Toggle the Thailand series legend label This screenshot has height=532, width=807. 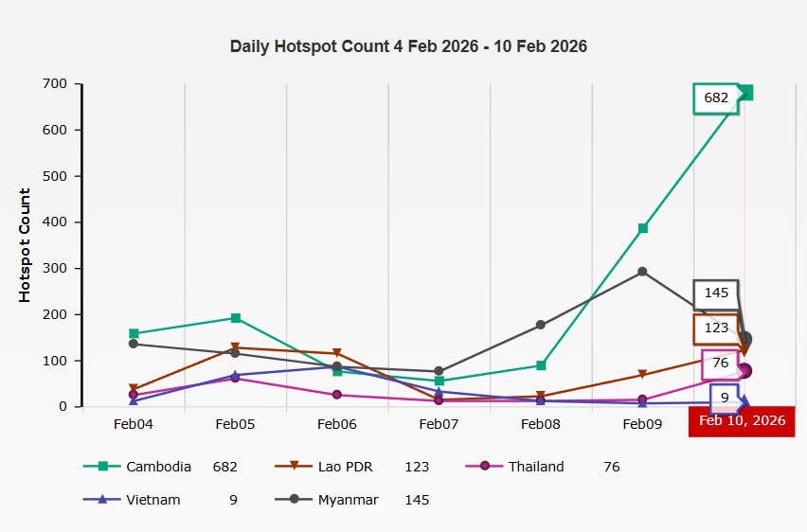(535, 467)
